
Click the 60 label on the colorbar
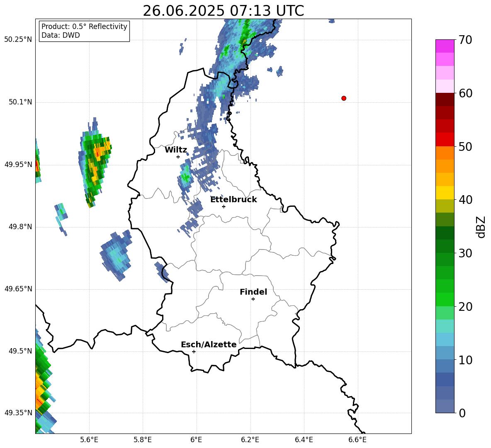[x=465, y=93]
